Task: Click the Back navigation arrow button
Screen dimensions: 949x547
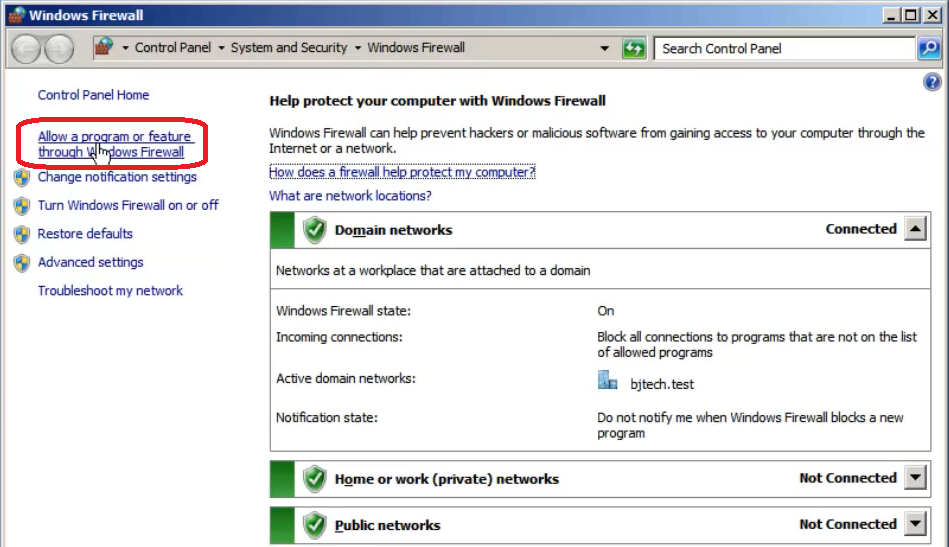Action: click(x=26, y=48)
